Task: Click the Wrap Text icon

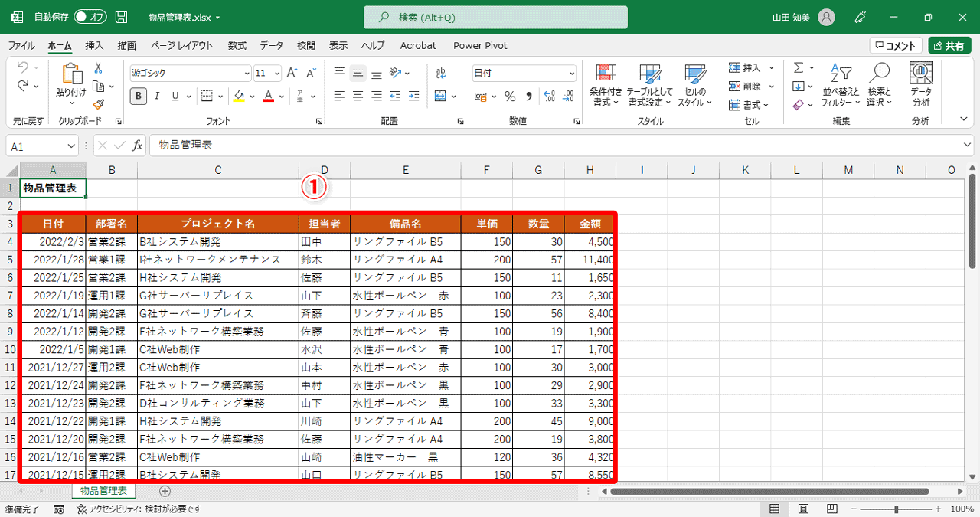Action: [441, 74]
